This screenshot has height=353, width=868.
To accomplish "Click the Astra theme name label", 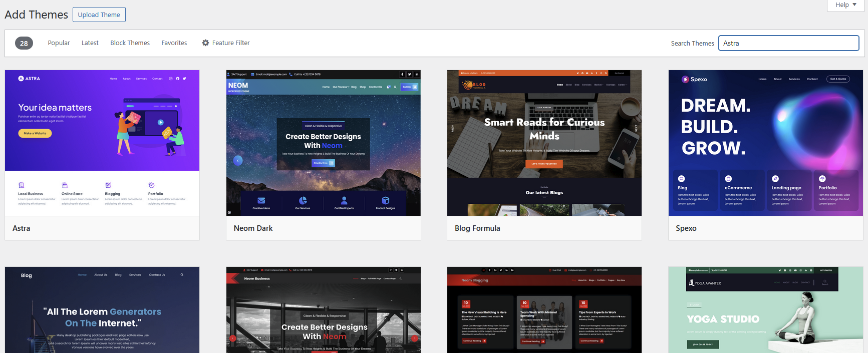I will tap(22, 228).
